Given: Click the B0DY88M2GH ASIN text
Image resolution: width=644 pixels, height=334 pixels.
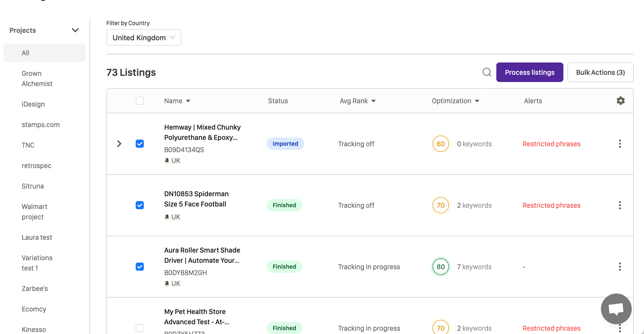Looking at the screenshot, I should tap(186, 272).
